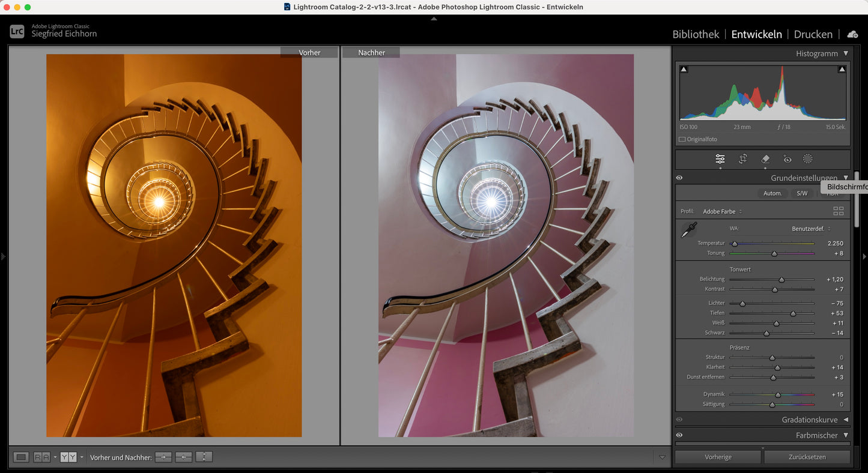Copy Before settings to After
The image size is (868, 473).
coord(163,457)
